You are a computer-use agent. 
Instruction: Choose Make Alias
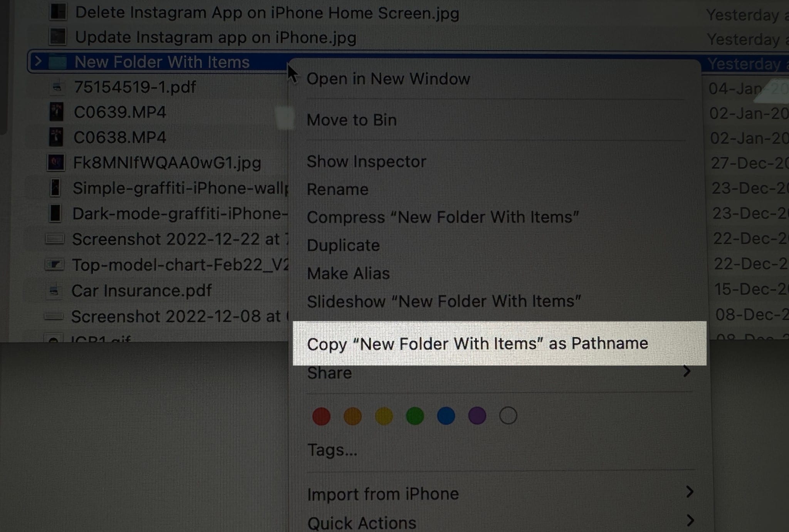click(348, 274)
